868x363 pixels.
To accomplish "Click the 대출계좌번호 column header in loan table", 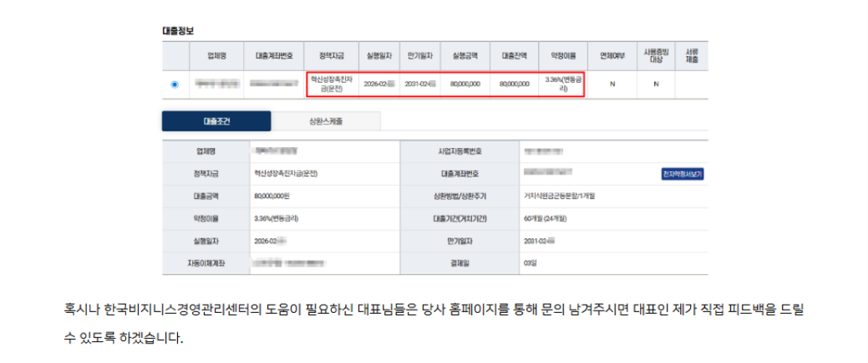I will [x=274, y=55].
